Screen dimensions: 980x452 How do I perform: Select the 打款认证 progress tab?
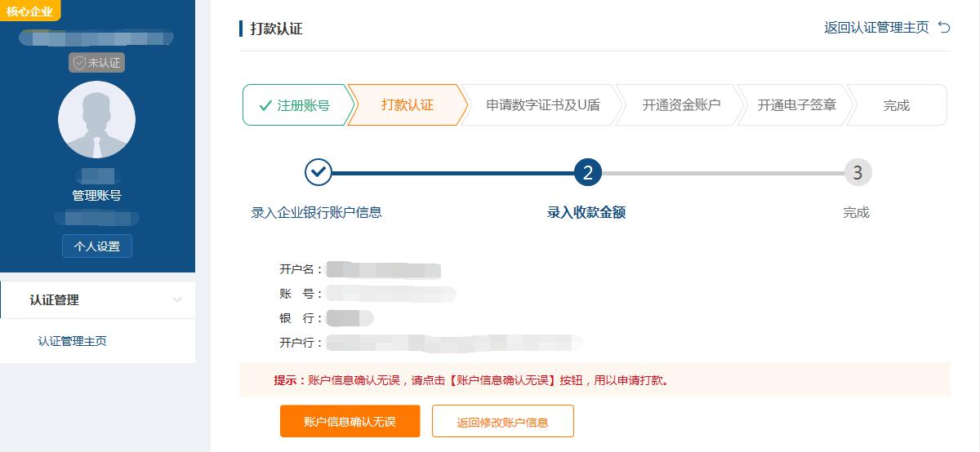pyautogui.click(x=407, y=105)
